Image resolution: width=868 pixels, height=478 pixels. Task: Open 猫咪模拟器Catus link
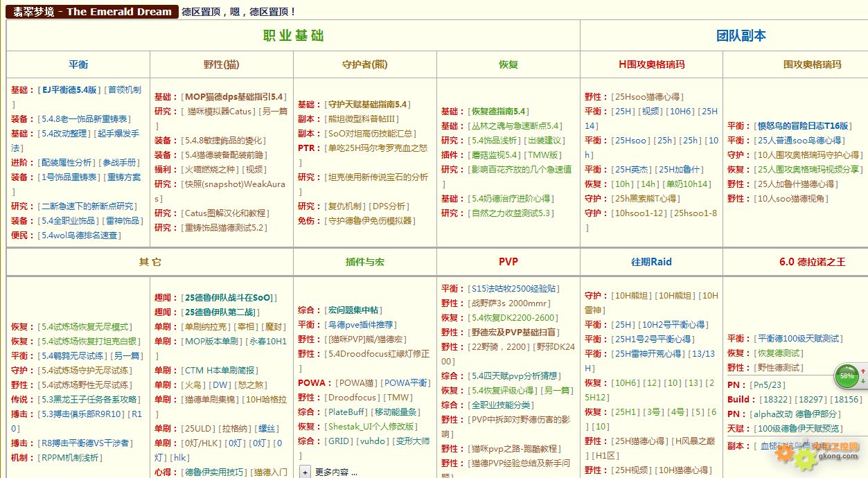pyautogui.click(x=221, y=112)
